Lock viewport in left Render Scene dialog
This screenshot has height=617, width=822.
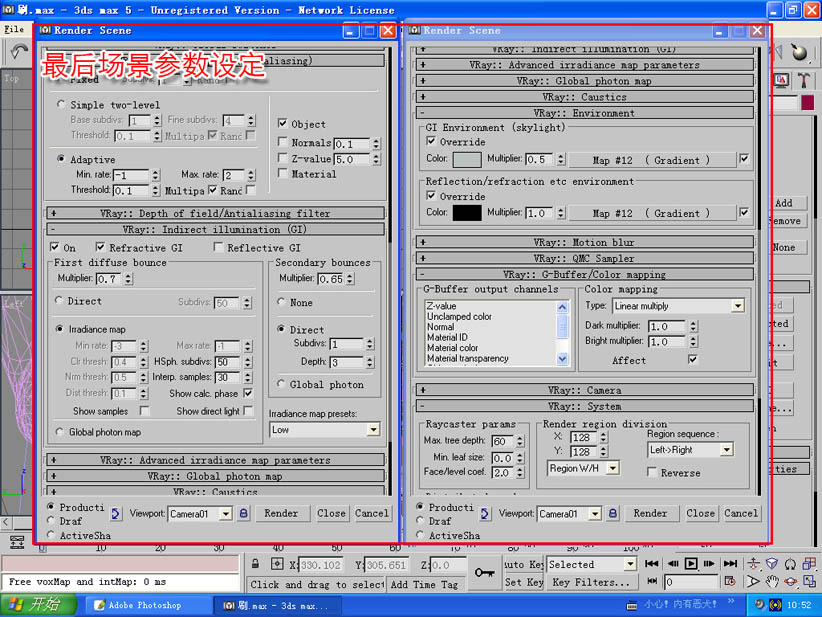[244, 513]
